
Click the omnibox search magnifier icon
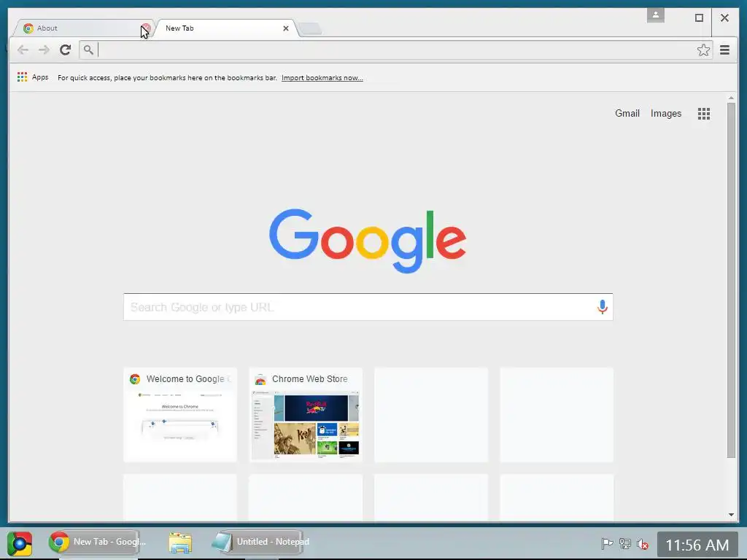click(88, 50)
